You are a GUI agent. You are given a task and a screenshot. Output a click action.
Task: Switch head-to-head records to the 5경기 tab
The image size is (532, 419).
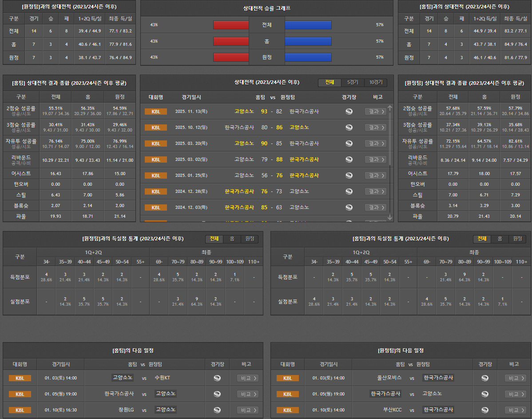coord(353,83)
